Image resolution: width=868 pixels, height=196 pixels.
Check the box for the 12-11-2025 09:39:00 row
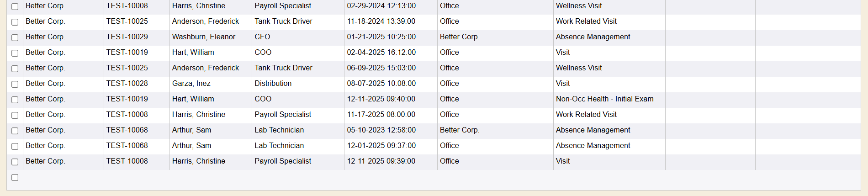(x=15, y=162)
